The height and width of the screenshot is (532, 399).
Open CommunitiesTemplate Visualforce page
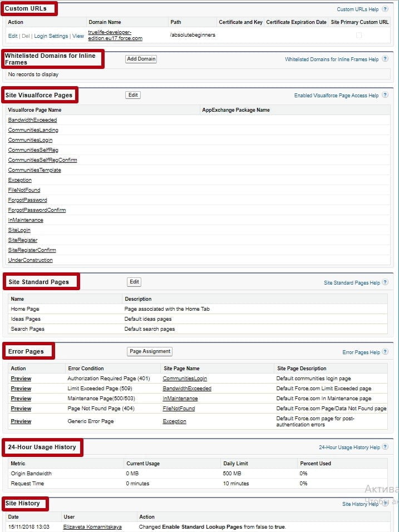point(35,170)
